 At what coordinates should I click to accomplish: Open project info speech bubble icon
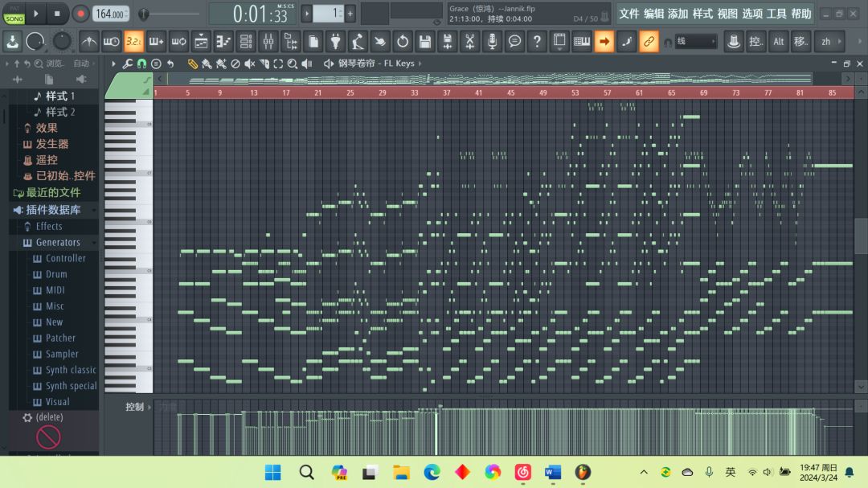(x=514, y=41)
